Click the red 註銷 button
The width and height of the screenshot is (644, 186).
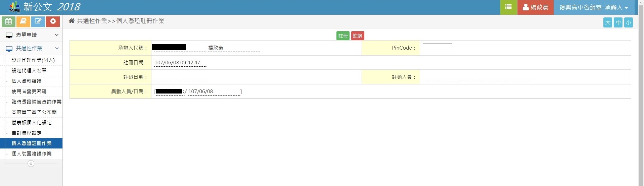pyautogui.click(x=358, y=36)
